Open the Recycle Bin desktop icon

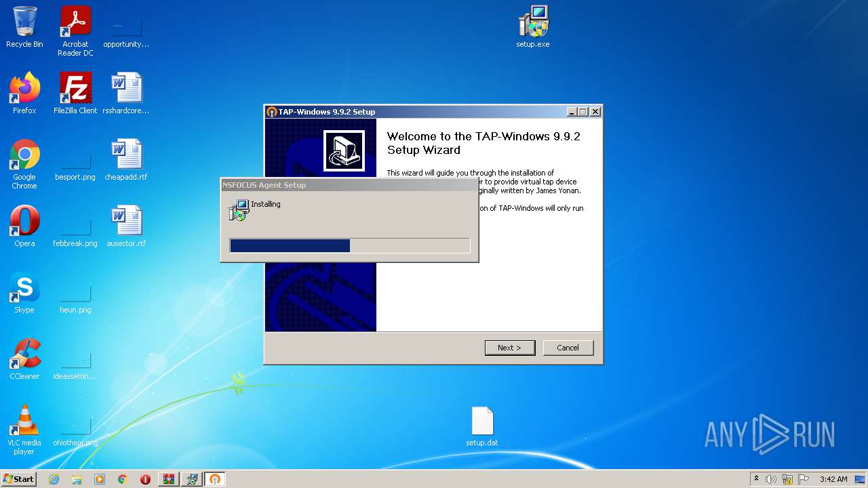pyautogui.click(x=24, y=27)
